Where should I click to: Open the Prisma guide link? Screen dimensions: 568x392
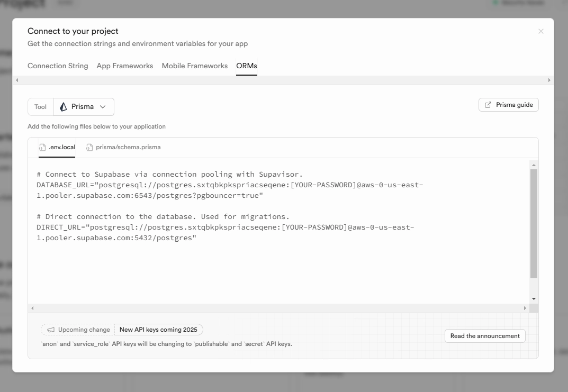(509, 105)
